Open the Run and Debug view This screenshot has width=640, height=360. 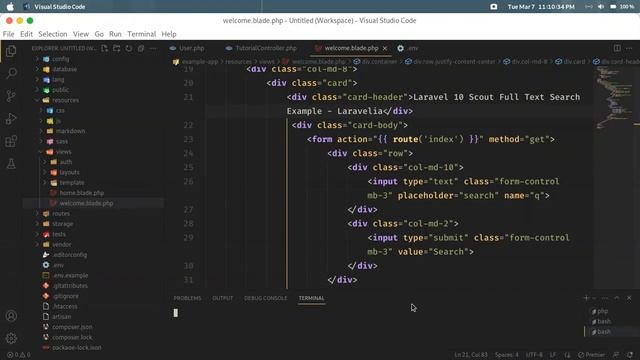pos(11,119)
